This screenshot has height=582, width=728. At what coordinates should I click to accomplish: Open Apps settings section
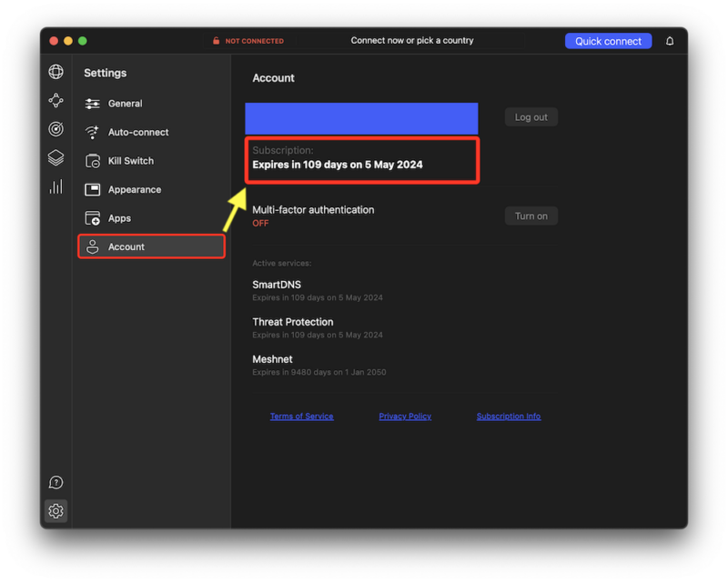pos(151,218)
